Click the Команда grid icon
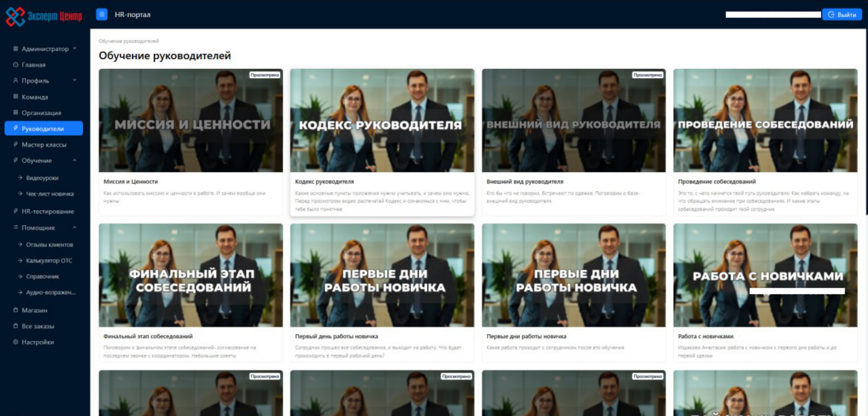Viewport: 868px width, 416px height. (15, 97)
